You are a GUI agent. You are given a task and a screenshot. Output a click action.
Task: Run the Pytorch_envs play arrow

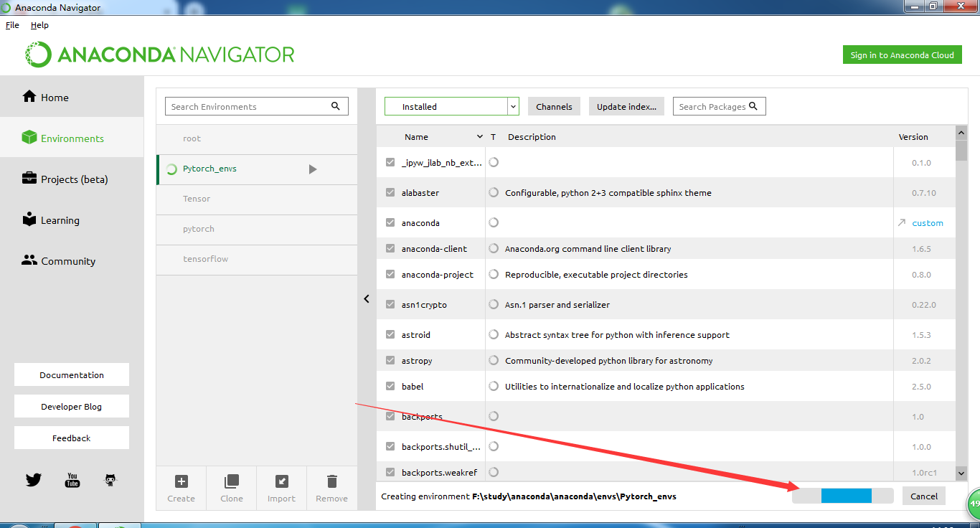[313, 169]
